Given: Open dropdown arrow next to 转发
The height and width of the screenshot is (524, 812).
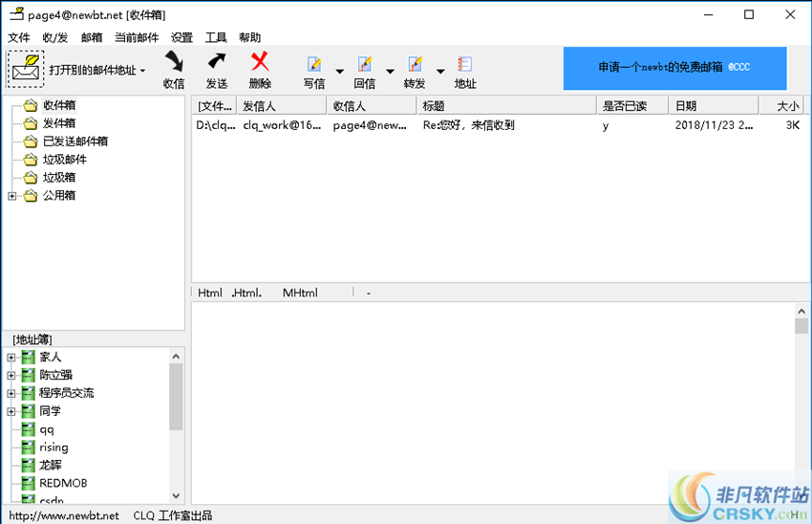Looking at the screenshot, I should 440,71.
